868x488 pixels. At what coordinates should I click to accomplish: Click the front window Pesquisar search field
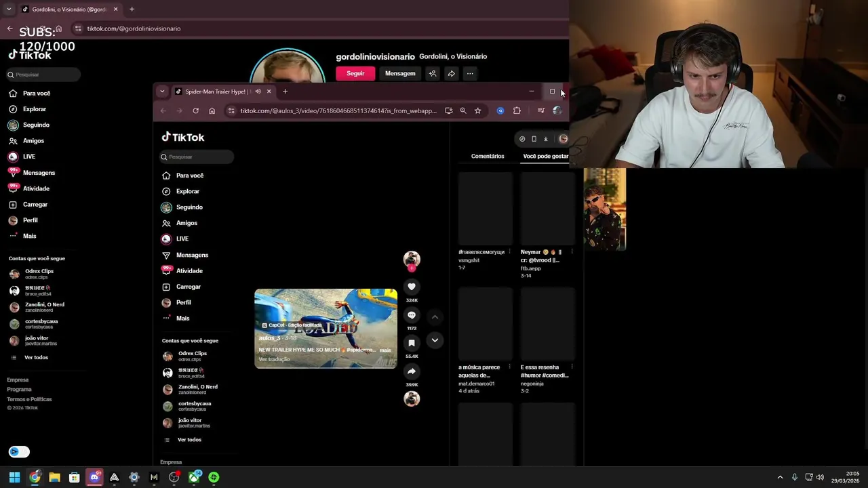(197, 157)
